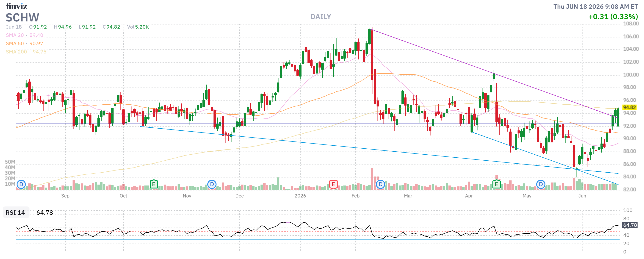Click the 96.00 price axis label
Viewport: 644px width, 259px height.
point(629,100)
